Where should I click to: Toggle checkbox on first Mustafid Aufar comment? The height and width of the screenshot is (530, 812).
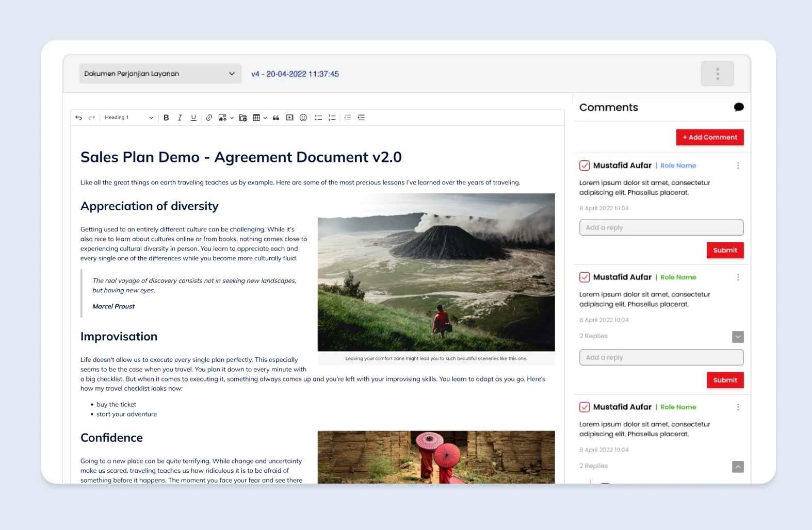click(584, 165)
